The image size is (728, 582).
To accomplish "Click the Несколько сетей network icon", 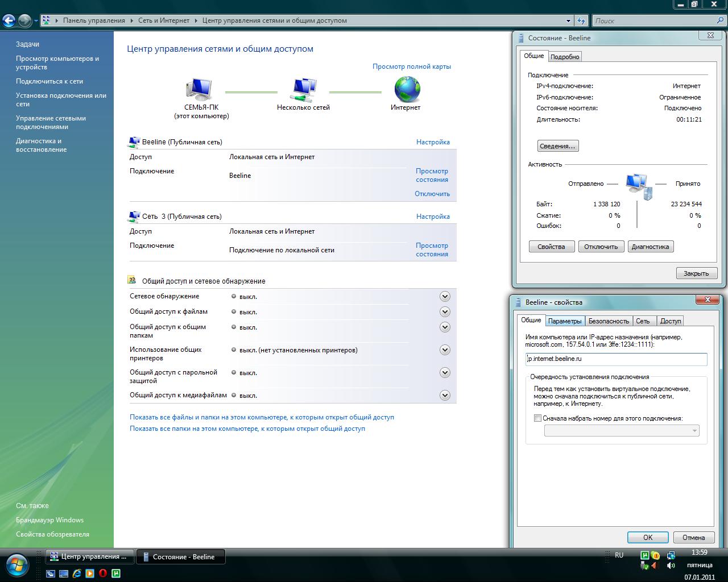I will [304, 90].
